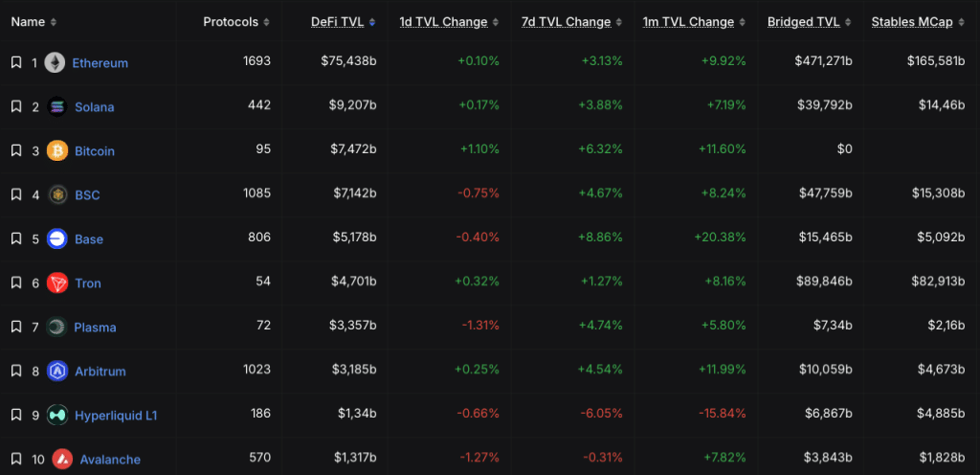Bookmark Hyperliquid L1 chain
The image size is (980, 475).
click(16, 415)
